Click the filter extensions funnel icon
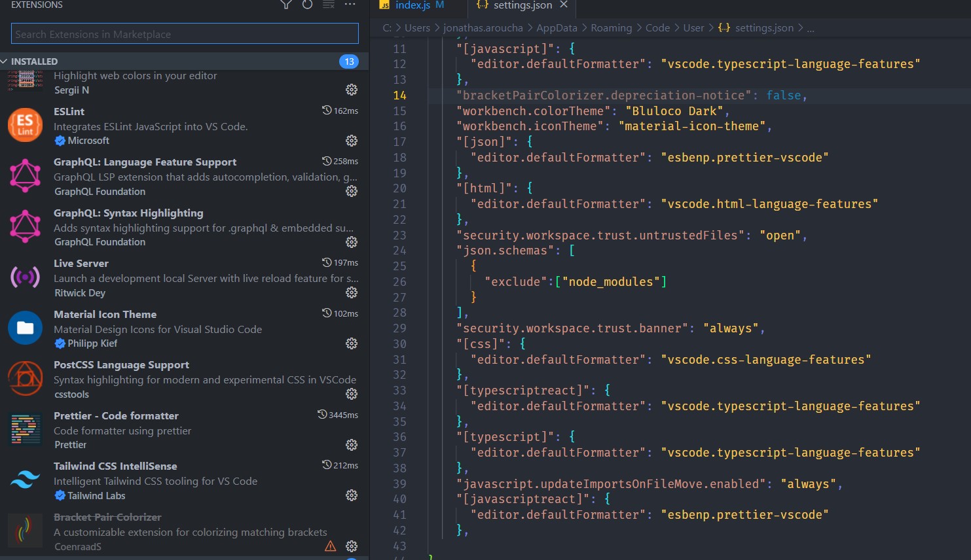971x560 pixels. click(x=286, y=5)
